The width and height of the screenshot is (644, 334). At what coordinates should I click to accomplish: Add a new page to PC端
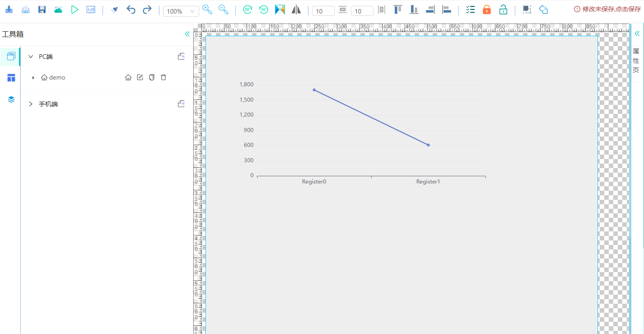(x=181, y=56)
